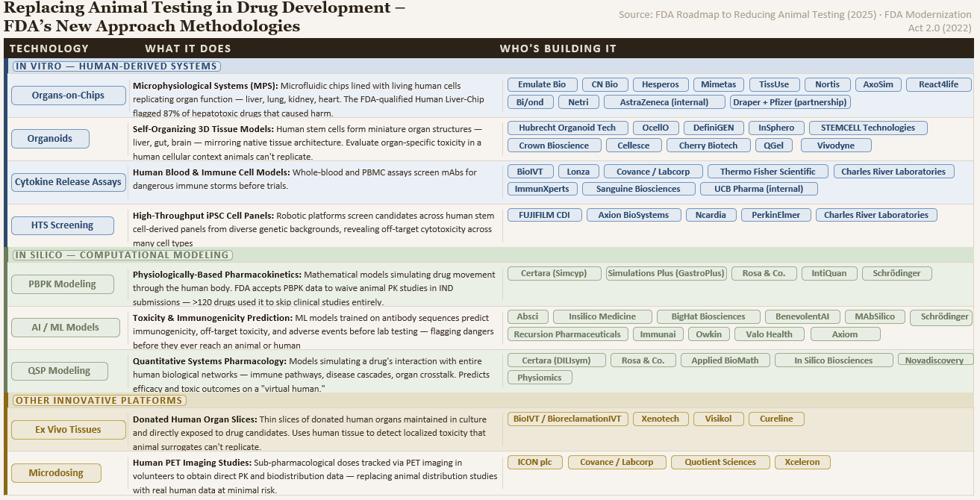
Task: Select the ICON plc tag
Action: pos(535,463)
